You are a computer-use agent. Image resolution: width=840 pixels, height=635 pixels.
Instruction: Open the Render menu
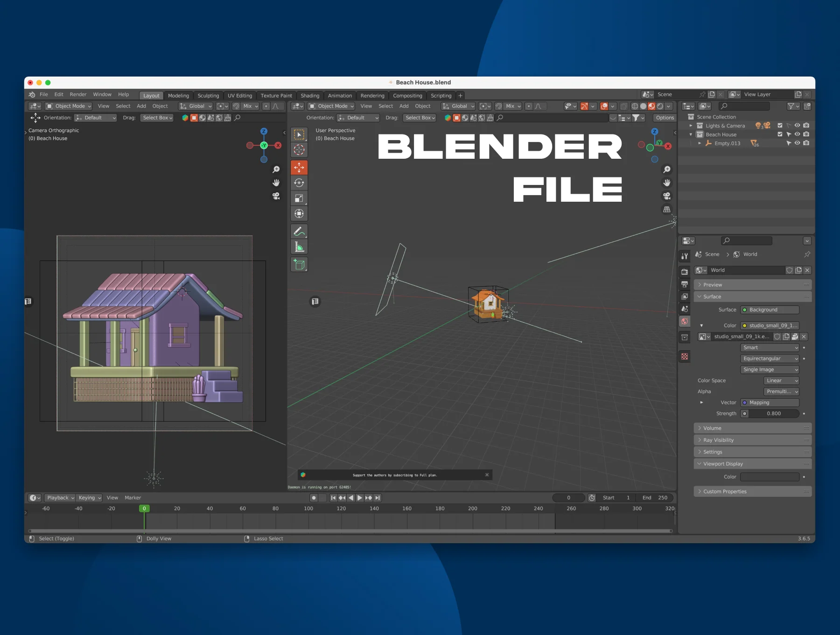coord(78,94)
